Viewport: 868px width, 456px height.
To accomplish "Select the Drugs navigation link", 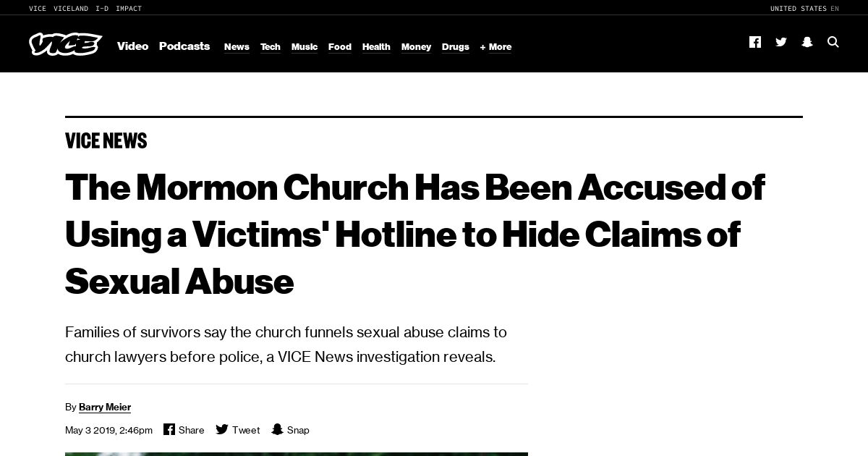I will [456, 47].
